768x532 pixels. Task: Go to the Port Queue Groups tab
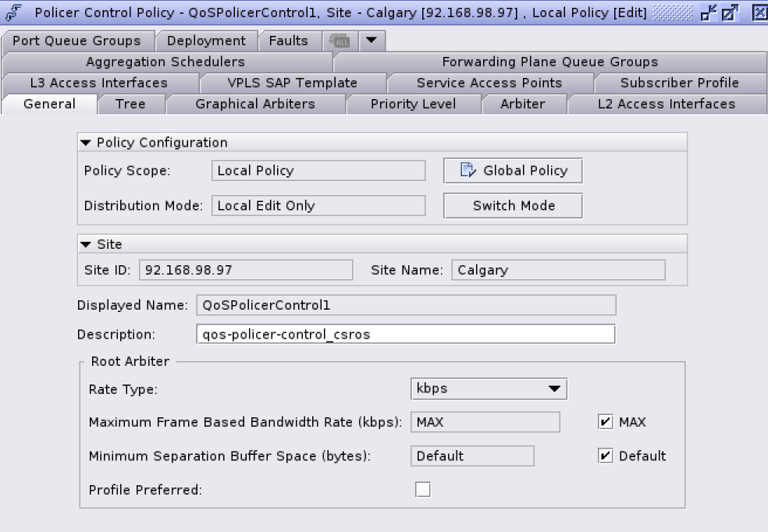pos(76,41)
